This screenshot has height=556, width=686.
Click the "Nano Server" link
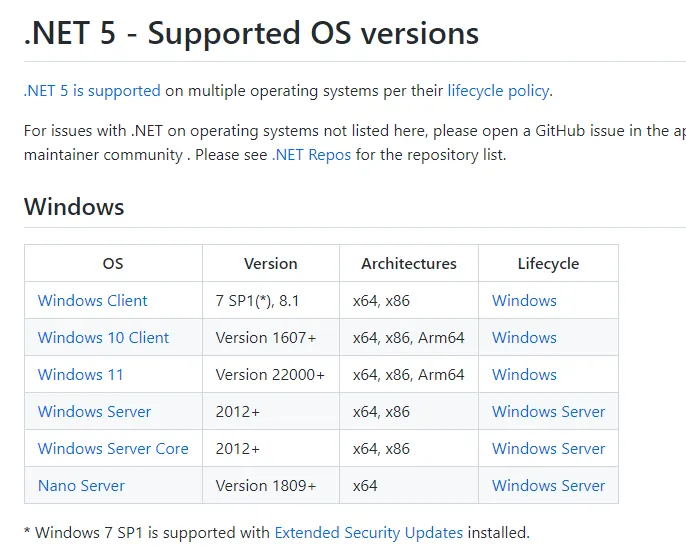(x=81, y=486)
